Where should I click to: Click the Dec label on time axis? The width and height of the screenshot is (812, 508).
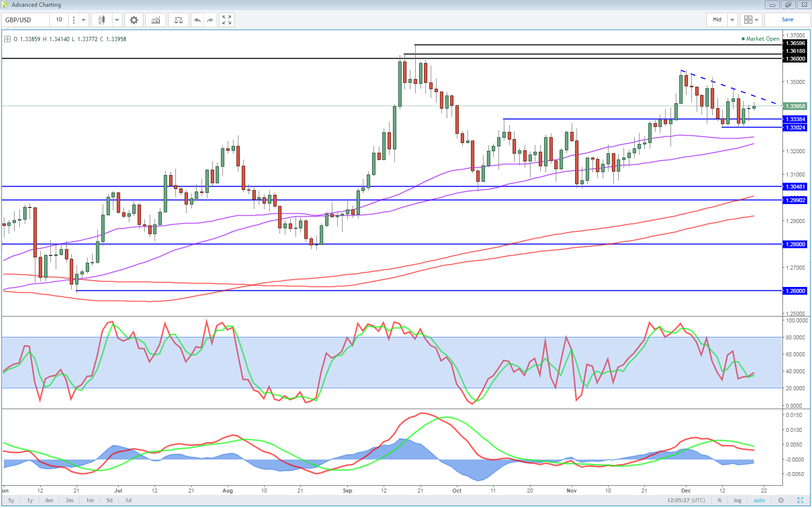686,491
